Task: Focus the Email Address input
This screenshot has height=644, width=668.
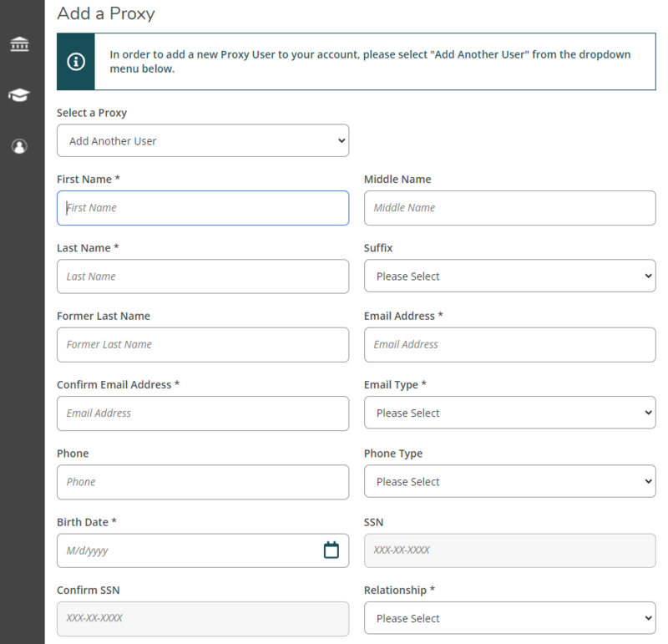Action: pyautogui.click(x=509, y=344)
